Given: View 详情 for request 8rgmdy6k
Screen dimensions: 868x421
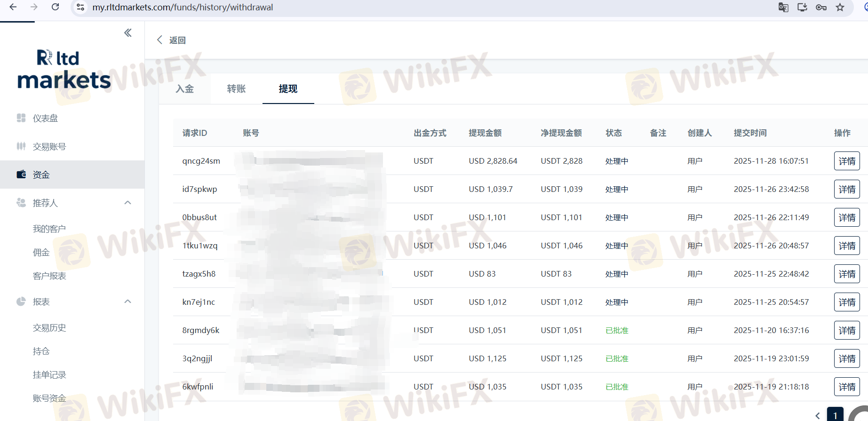Looking at the screenshot, I should click(847, 330).
